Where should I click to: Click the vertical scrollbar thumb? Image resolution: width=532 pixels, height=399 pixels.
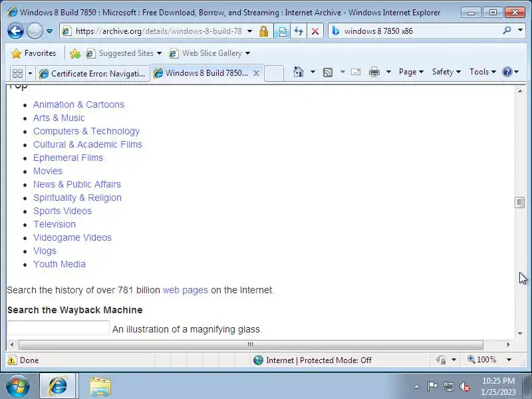click(x=520, y=202)
